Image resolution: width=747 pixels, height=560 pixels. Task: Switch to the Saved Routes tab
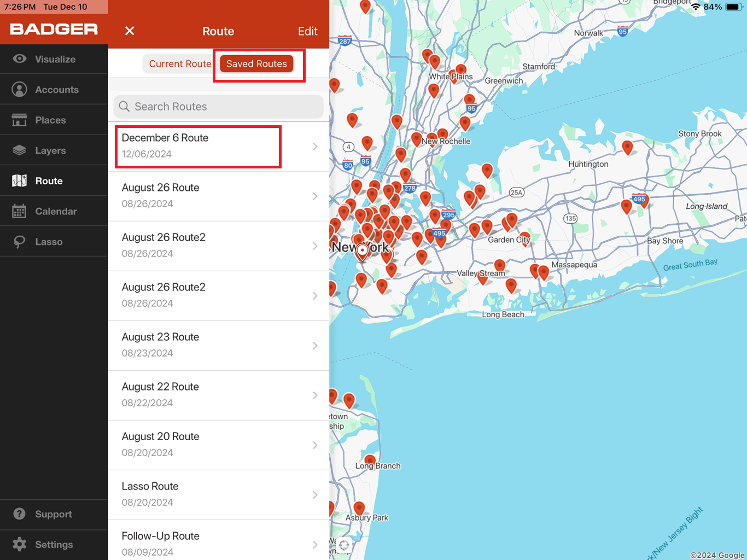(256, 63)
